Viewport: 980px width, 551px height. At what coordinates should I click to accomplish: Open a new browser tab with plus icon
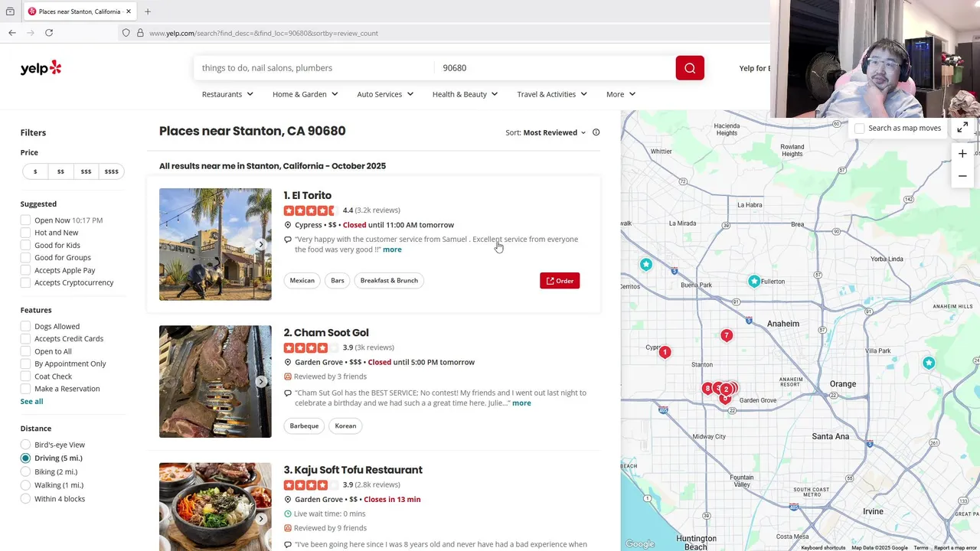pos(148,11)
